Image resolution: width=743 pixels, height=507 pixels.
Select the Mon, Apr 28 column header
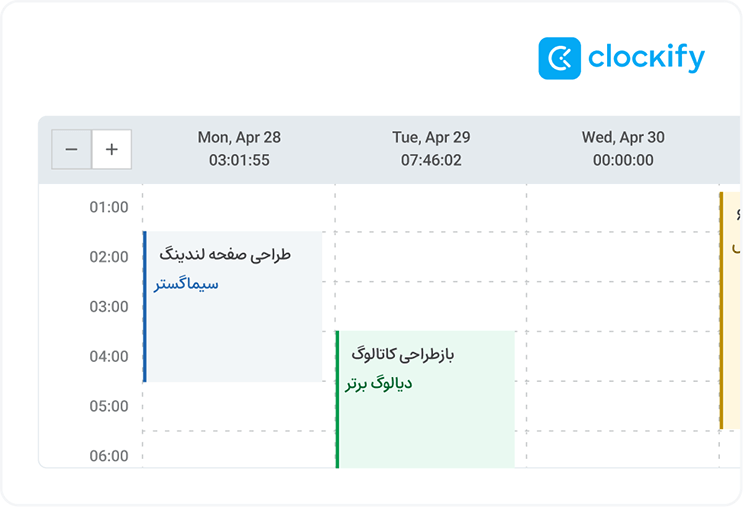point(239,138)
